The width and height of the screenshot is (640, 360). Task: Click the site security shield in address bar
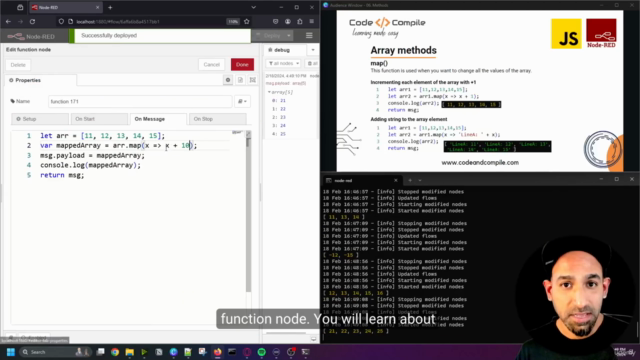tap(61, 22)
